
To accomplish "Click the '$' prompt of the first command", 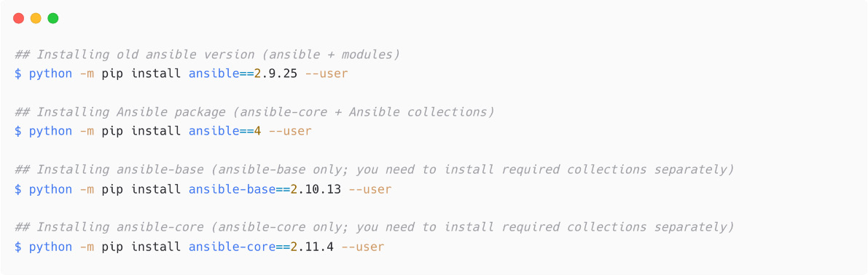I will click(17, 73).
